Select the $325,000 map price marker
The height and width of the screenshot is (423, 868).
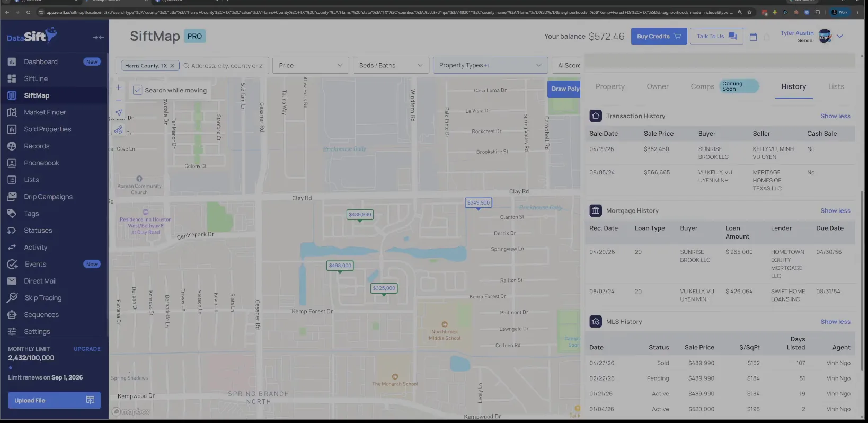[384, 288]
